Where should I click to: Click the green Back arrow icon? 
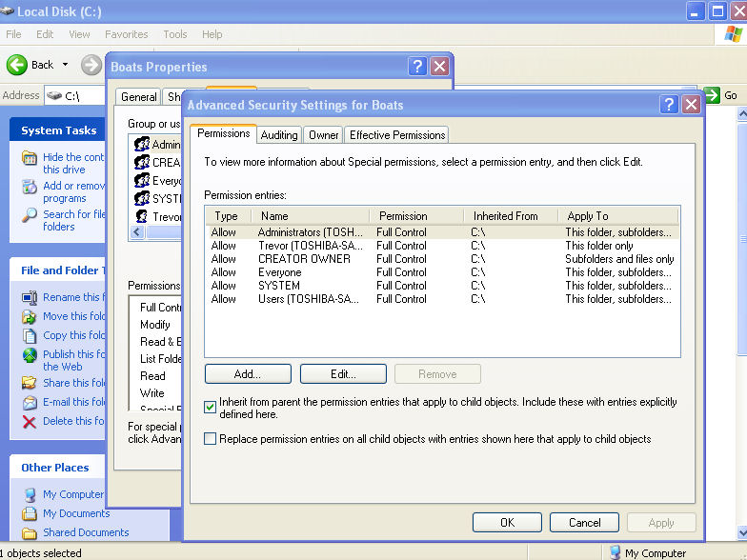(x=17, y=65)
